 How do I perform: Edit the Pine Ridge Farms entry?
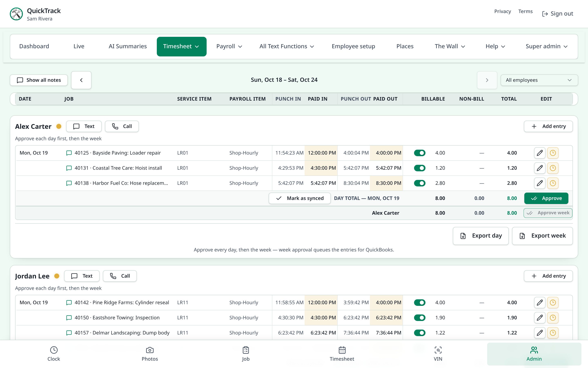540,303
